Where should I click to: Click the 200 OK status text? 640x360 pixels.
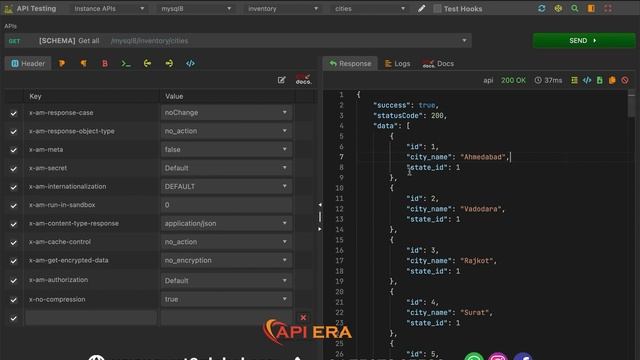[x=513, y=80]
